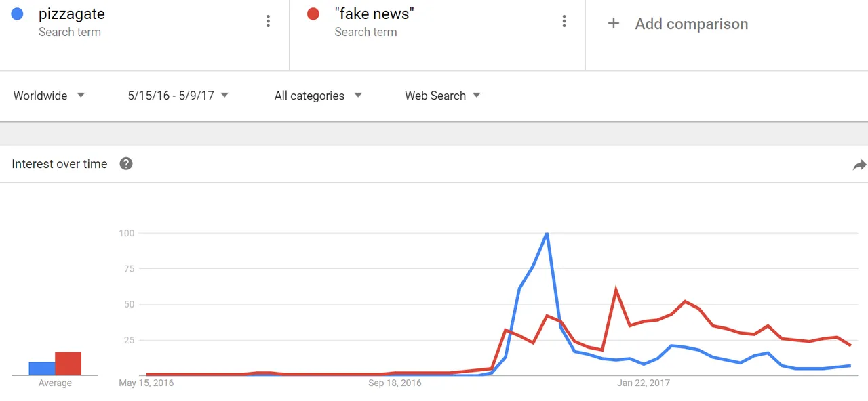The height and width of the screenshot is (401, 868).
Task: Edit the "fake news" search term
Action: 374,14
